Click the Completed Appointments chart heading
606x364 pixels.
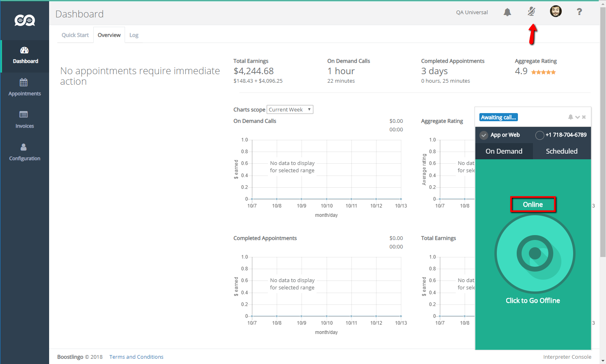pos(265,238)
